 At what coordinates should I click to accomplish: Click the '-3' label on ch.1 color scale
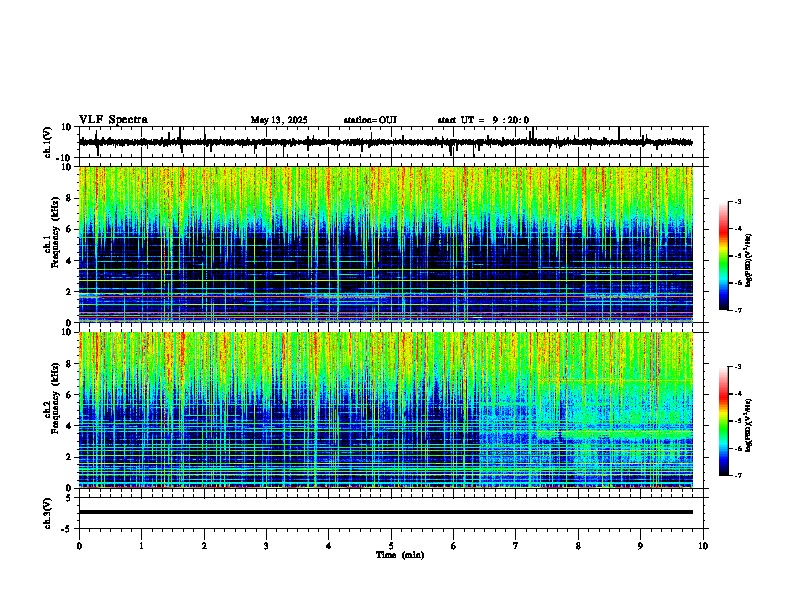point(737,202)
